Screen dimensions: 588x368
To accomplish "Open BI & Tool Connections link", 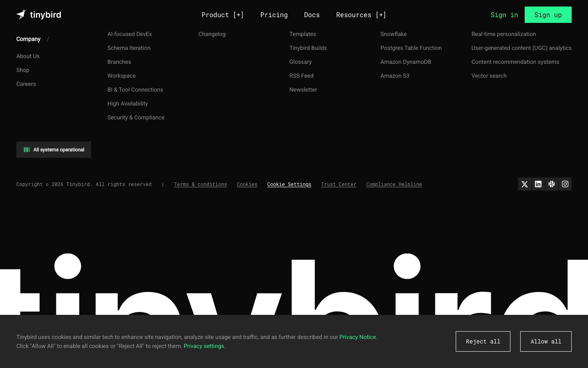I will 135,90.
